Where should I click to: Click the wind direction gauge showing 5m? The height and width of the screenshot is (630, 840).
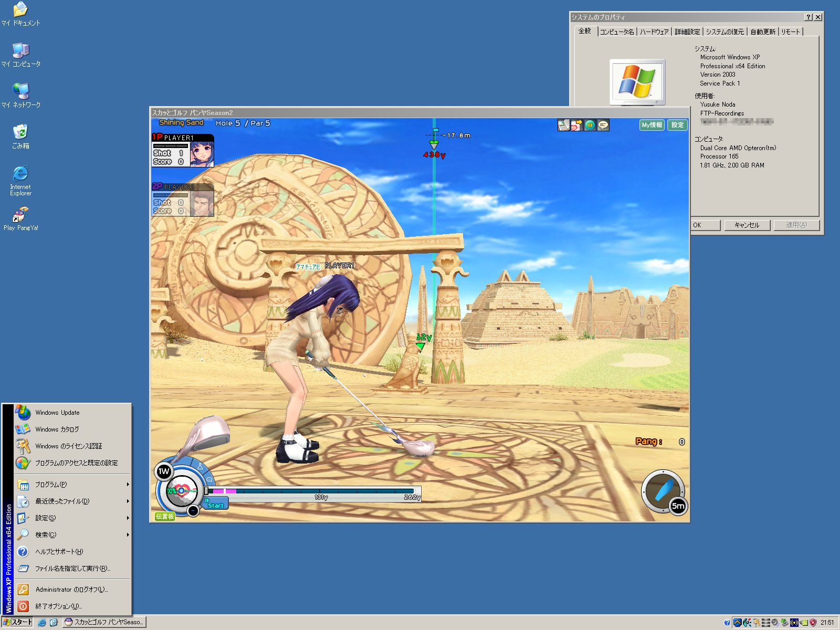point(664,492)
